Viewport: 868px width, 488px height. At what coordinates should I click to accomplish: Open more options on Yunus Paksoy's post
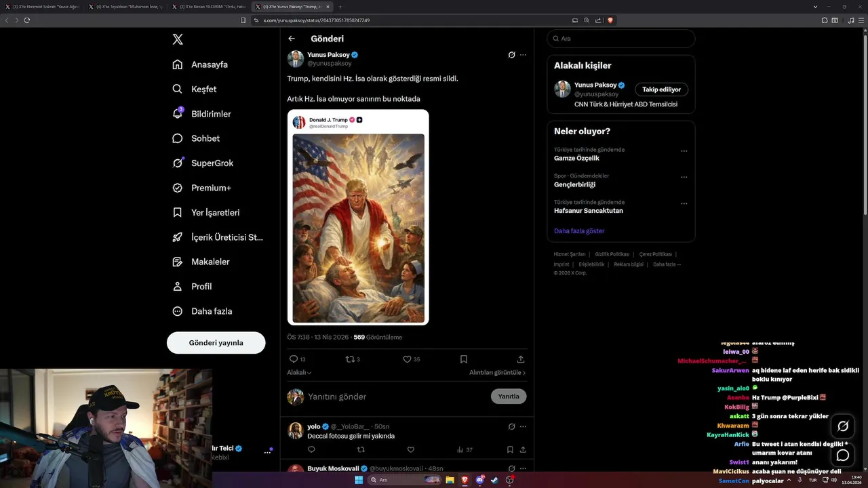[523, 55]
